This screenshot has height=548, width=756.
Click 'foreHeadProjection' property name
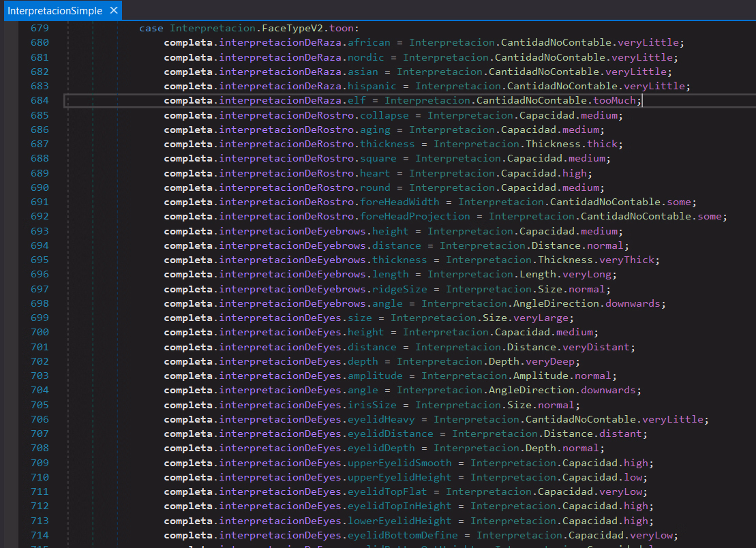(414, 216)
